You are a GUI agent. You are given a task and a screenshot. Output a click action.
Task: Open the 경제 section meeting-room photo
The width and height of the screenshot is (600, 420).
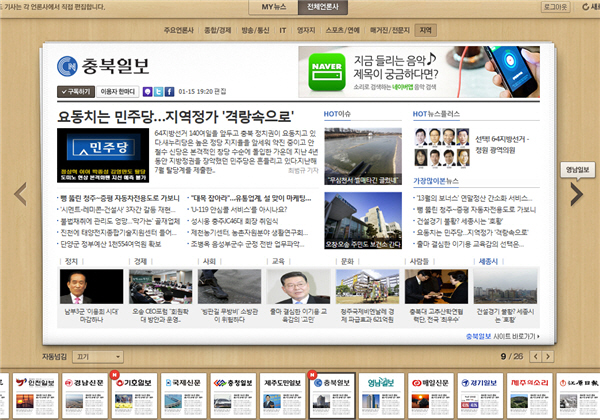[160, 287]
